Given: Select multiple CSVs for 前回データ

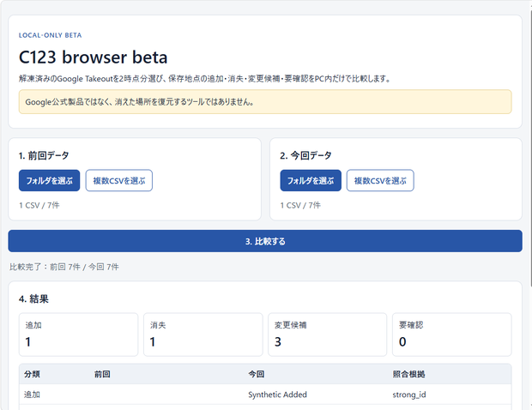Looking at the screenshot, I should tap(119, 180).
